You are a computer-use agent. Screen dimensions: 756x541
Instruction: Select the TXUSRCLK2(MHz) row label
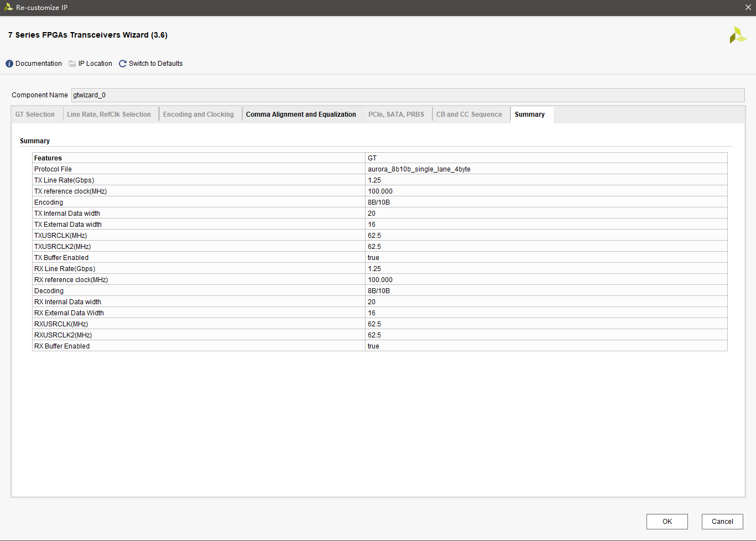[62, 247]
